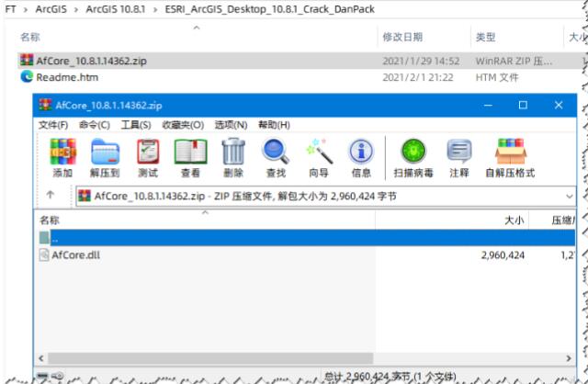Maximize the WinRAR window
The image size is (588, 384).
pyautogui.click(x=523, y=105)
